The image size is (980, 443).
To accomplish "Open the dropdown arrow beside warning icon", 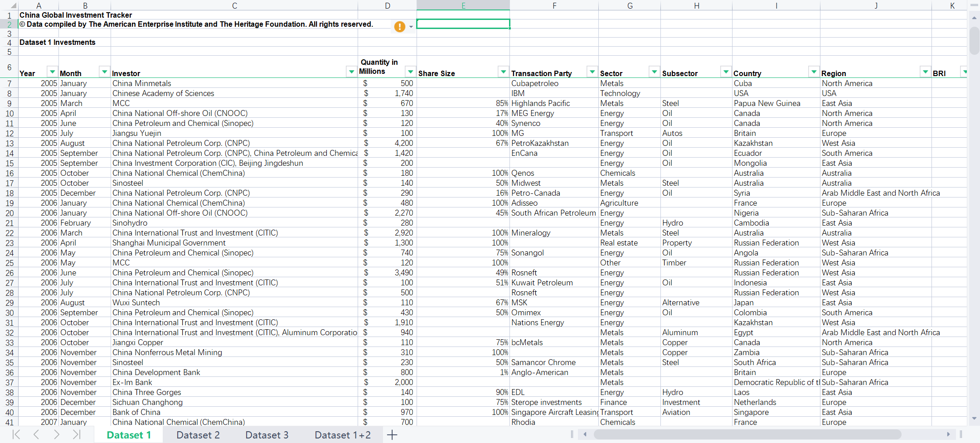I will tap(411, 27).
